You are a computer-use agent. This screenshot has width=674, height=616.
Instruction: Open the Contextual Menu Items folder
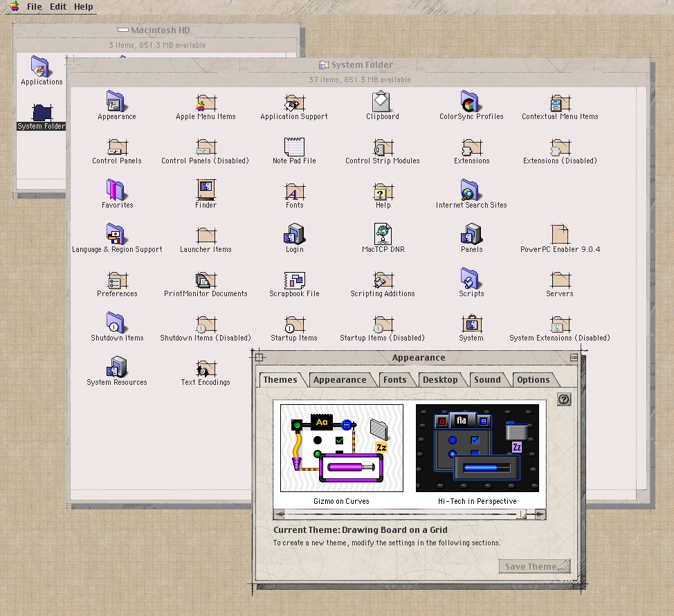pos(560,102)
